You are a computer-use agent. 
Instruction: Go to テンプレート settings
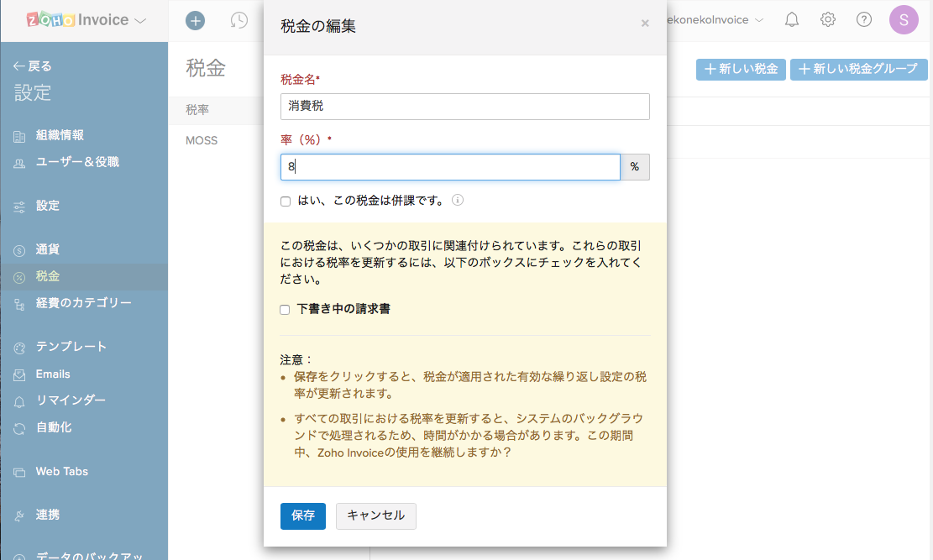(x=71, y=347)
